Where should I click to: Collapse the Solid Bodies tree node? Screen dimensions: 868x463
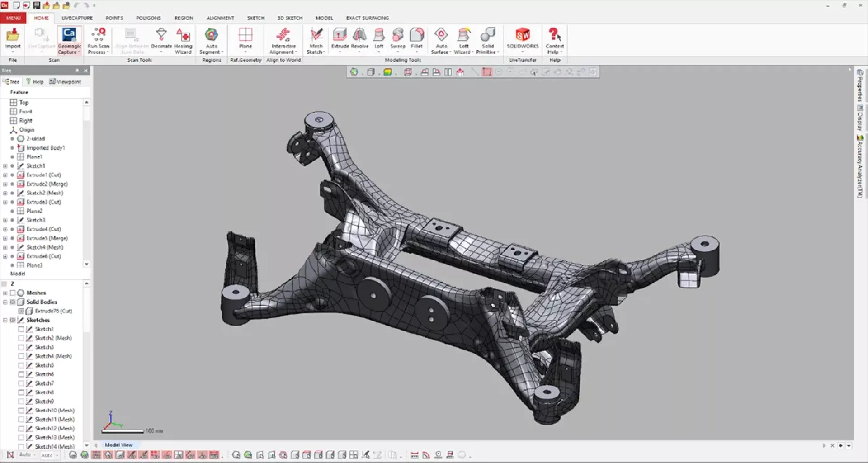pyautogui.click(x=5, y=302)
